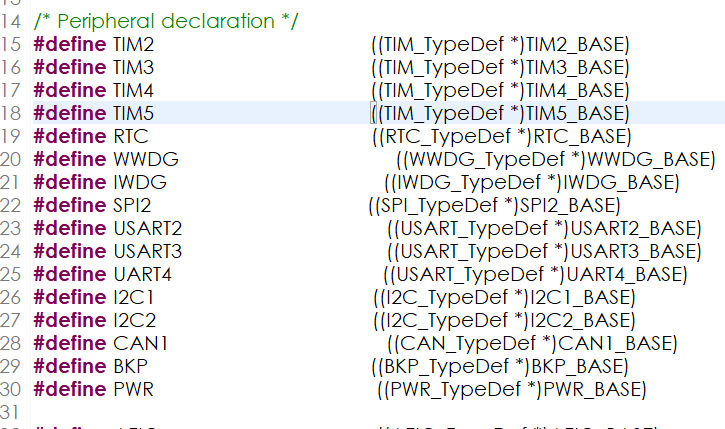Click empty line number 31
725x429 pixels.
pyautogui.click(x=12, y=412)
